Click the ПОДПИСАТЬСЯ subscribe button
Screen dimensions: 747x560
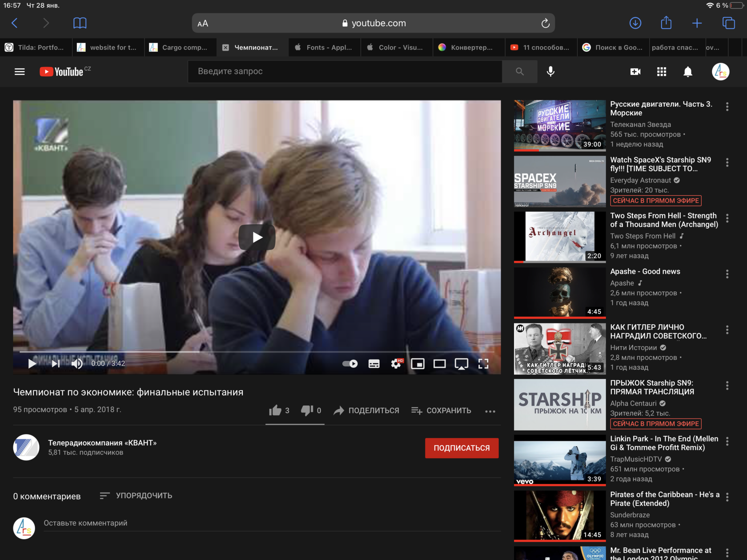coord(462,448)
